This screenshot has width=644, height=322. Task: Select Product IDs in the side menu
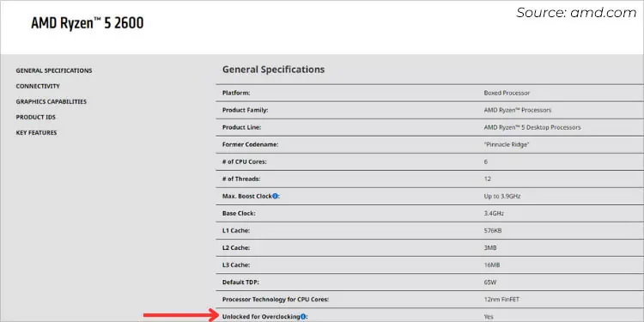36,117
